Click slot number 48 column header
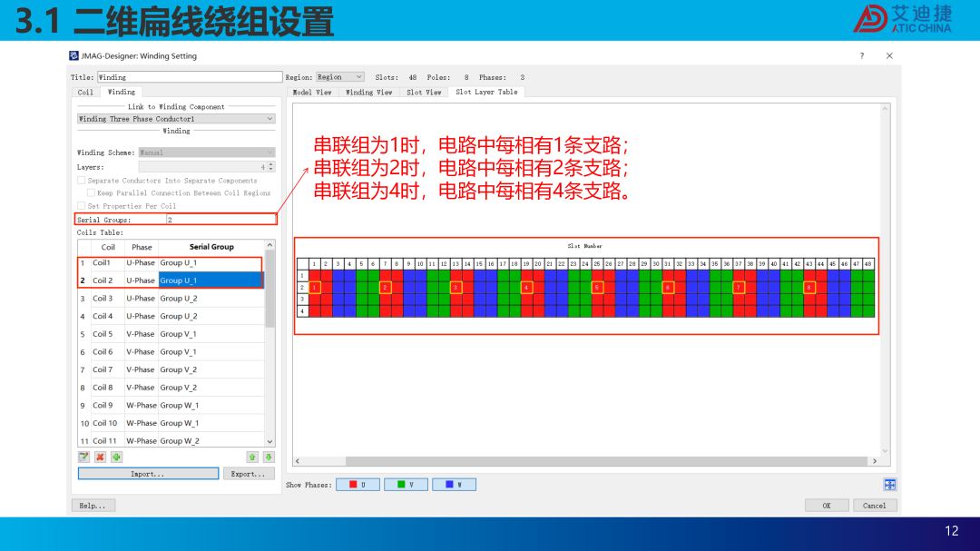980x551 pixels. coord(867,264)
